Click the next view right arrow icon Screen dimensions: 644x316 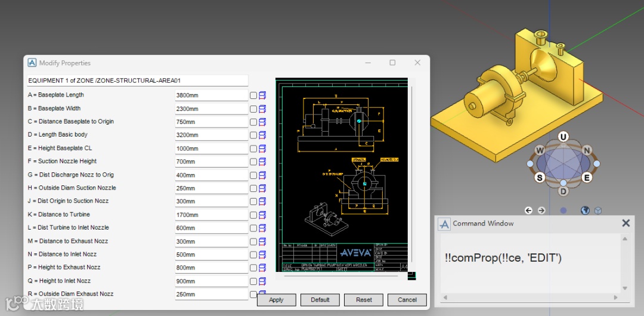541,210
